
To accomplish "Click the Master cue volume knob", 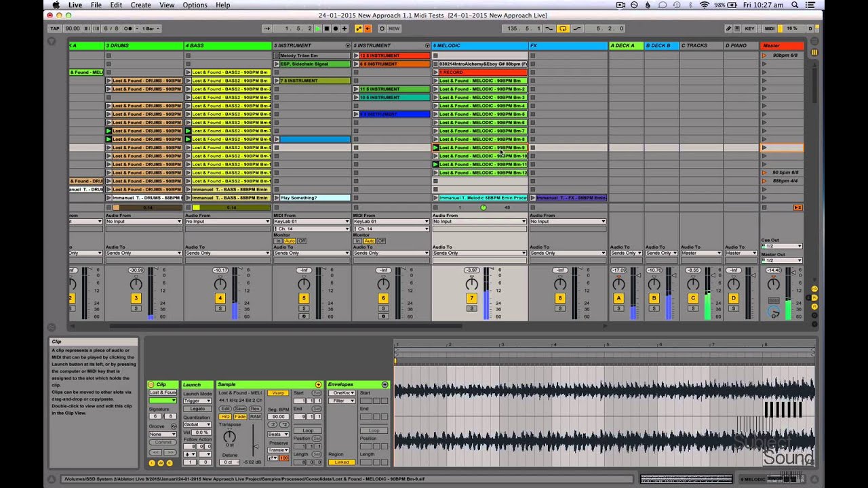I will pos(774,311).
